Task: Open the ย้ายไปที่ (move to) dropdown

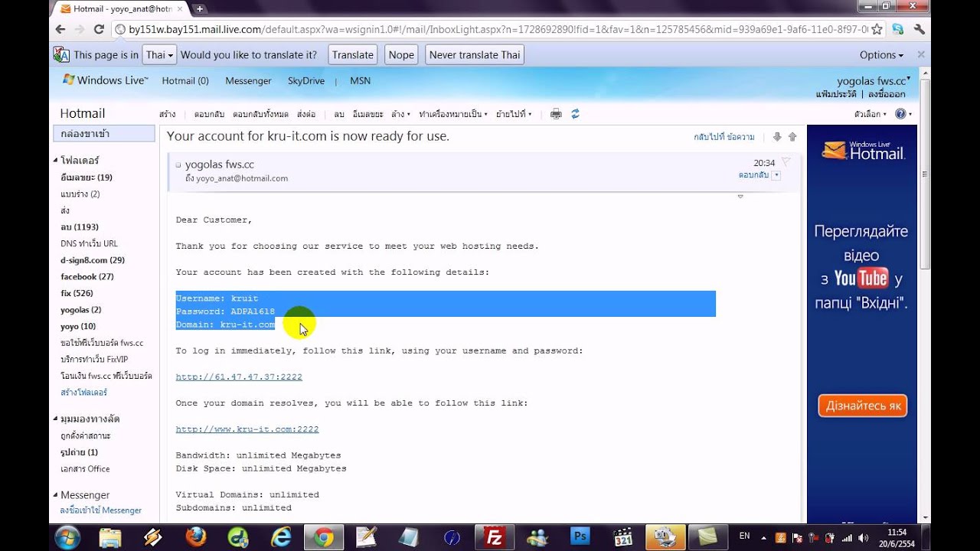Action: (514, 114)
